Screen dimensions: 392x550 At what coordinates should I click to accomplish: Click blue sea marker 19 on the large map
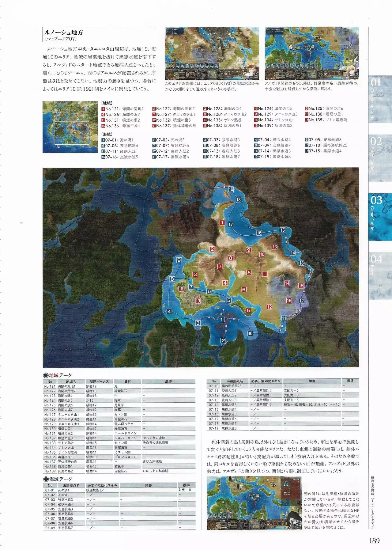pos(231,189)
